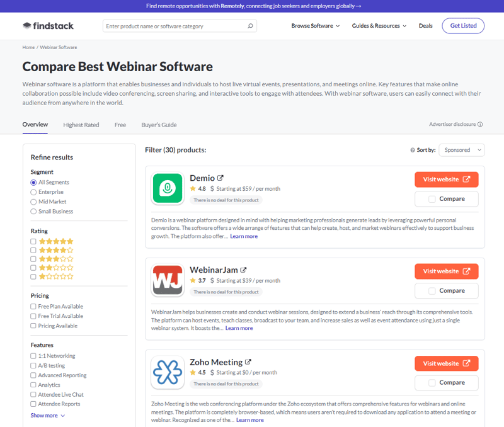Switch to the Free tab

pyautogui.click(x=120, y=125)
